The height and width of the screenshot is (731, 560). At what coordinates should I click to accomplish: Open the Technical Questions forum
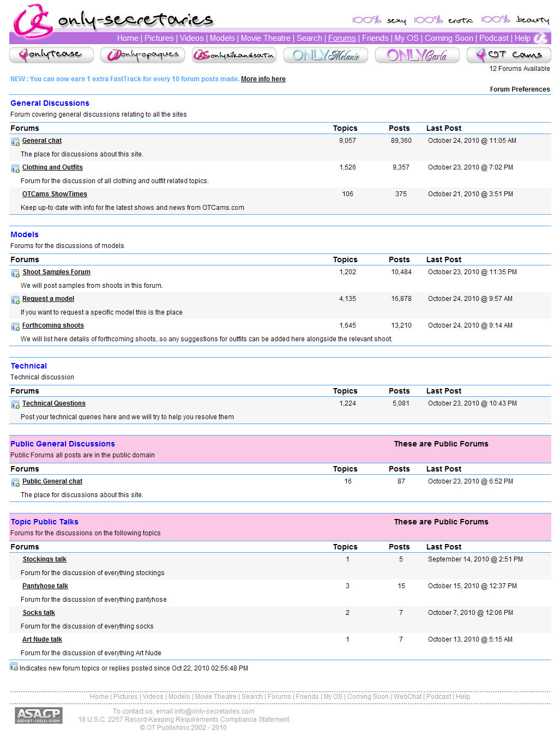coord(54,403)
